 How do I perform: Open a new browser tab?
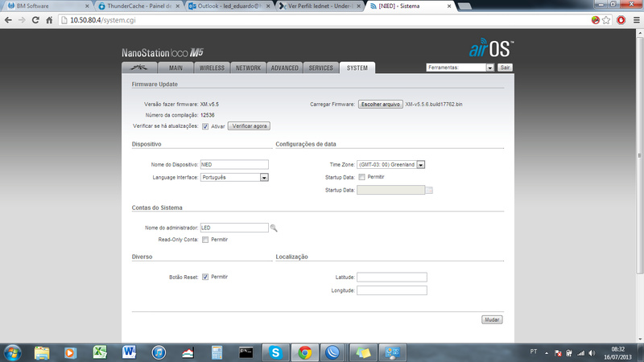(464, 6)
